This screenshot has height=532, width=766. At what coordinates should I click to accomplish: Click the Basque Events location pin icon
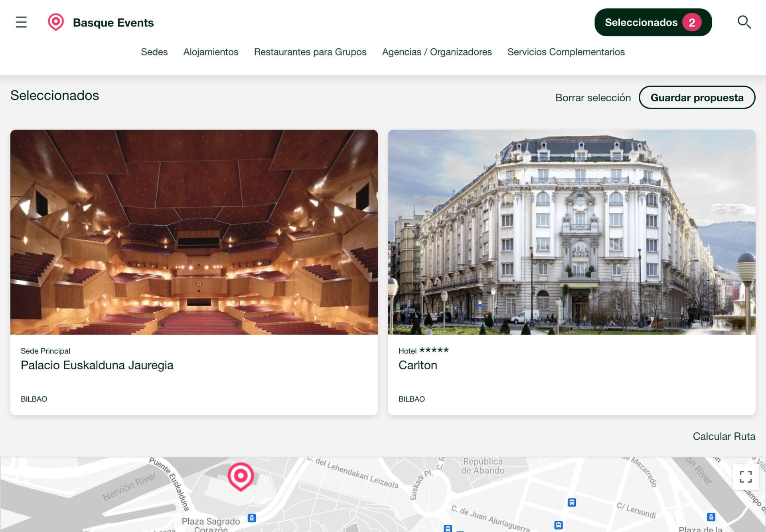click(x=56, y=22)
